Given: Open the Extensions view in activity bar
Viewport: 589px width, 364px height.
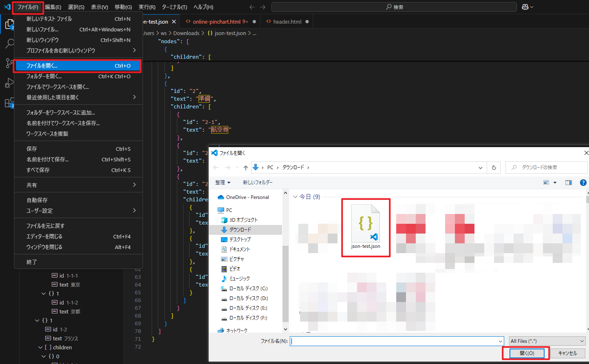Looking at the screenshot, I should [9, 103].
